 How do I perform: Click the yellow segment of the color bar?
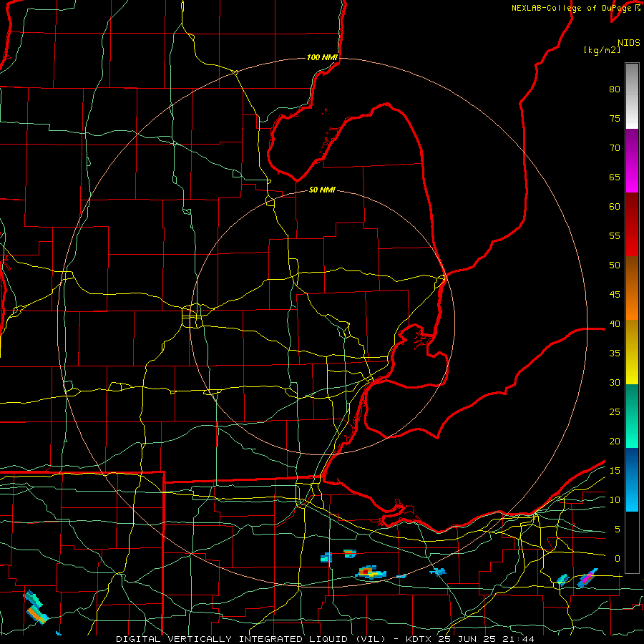632,352
